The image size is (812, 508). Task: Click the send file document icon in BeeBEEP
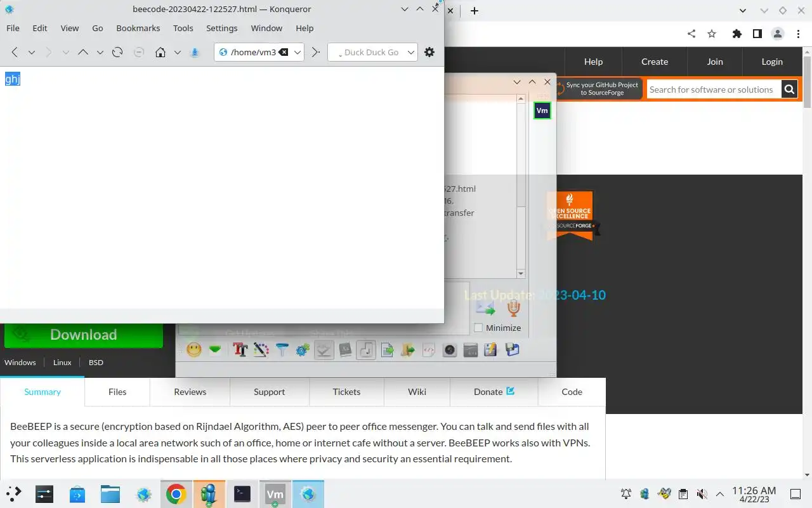[x=387, y=349]
